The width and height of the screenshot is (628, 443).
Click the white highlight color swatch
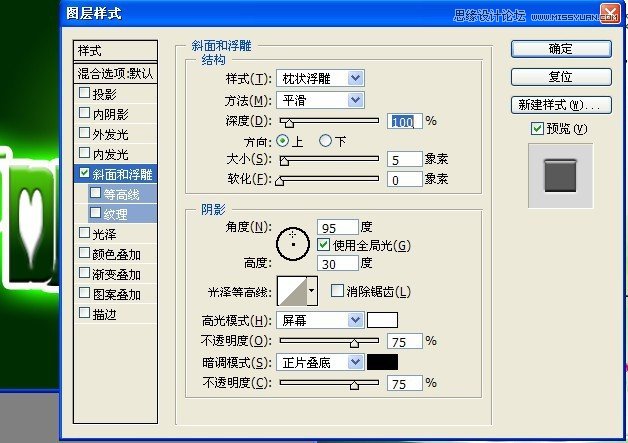coord(382,320)
